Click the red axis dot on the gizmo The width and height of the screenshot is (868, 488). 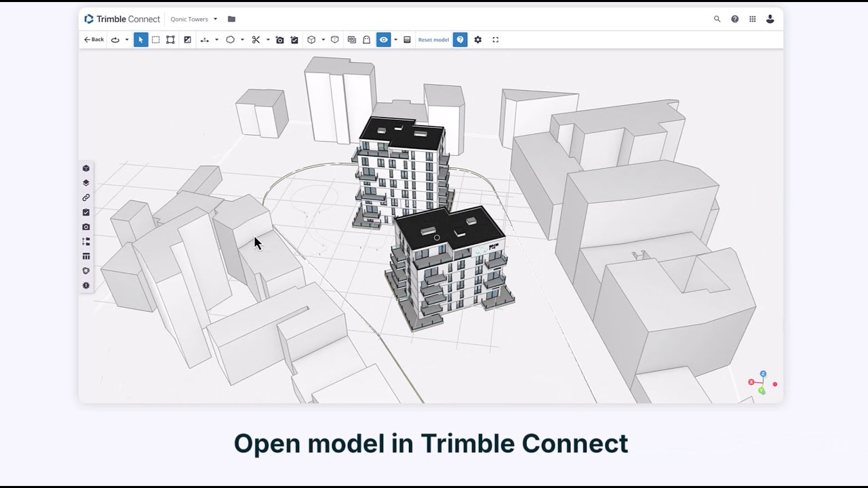click(x=775, y=384)
